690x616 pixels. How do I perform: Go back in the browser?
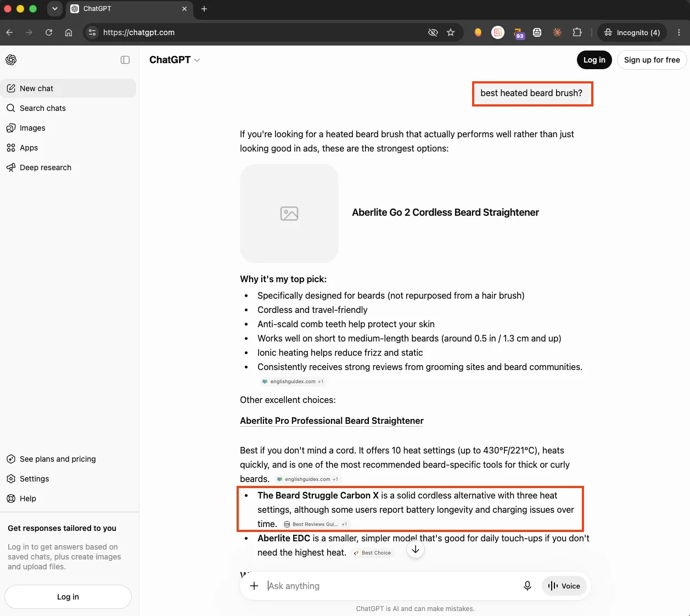coord(9,32)
